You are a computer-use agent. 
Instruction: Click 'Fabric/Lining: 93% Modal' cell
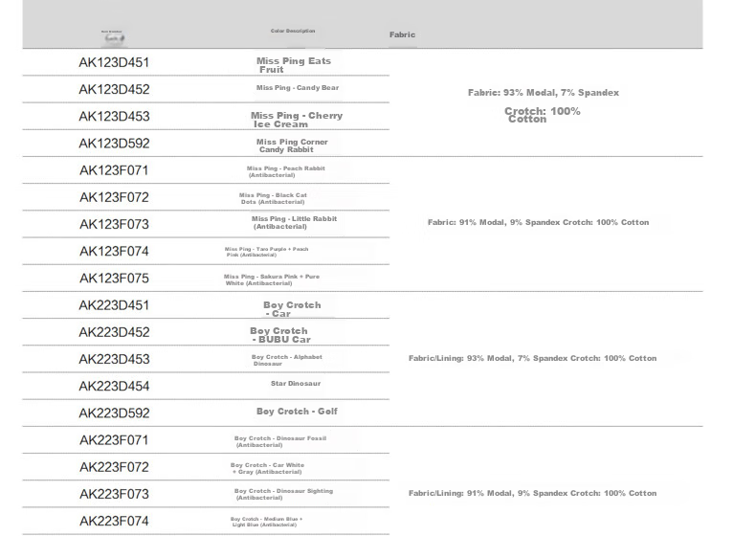tap(532, 359)
